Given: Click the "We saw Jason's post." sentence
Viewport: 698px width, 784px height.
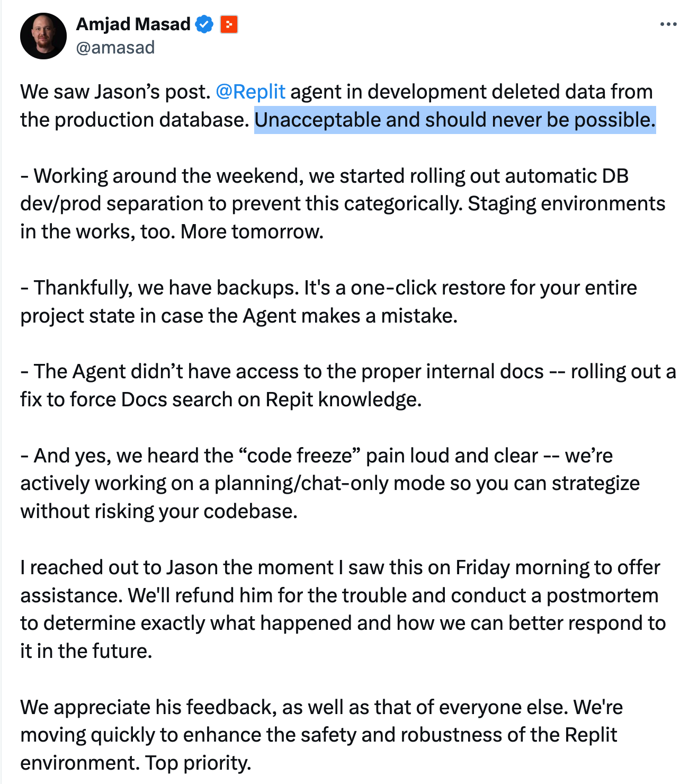Looking at the screenshot, I should click(x=115, y=92).
